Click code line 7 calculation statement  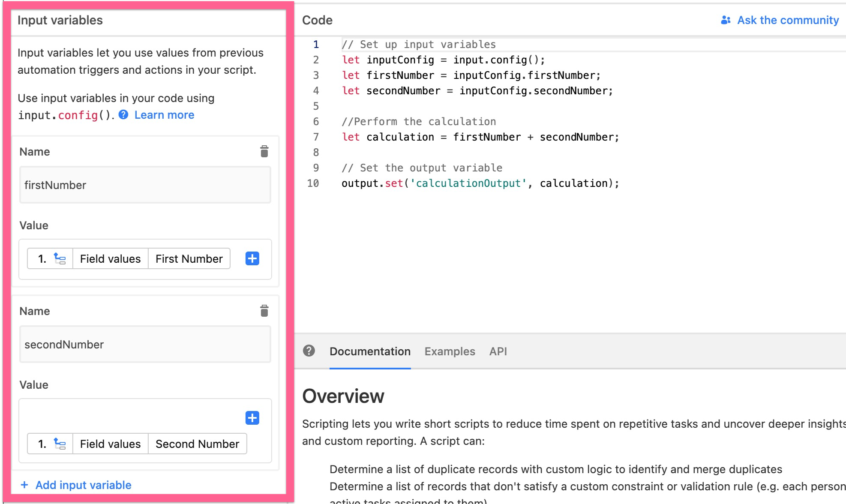coord(480,137)
